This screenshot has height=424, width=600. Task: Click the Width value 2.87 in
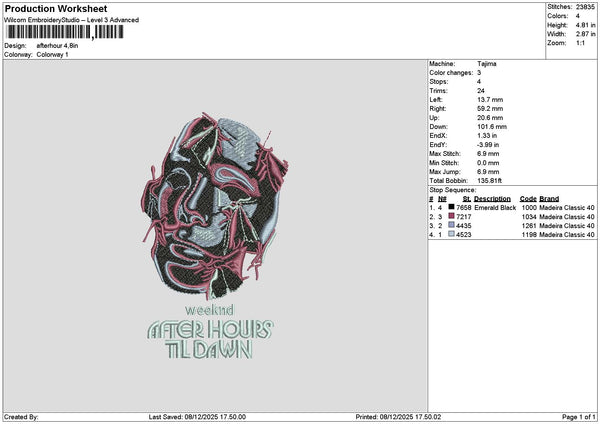(585, 34)
